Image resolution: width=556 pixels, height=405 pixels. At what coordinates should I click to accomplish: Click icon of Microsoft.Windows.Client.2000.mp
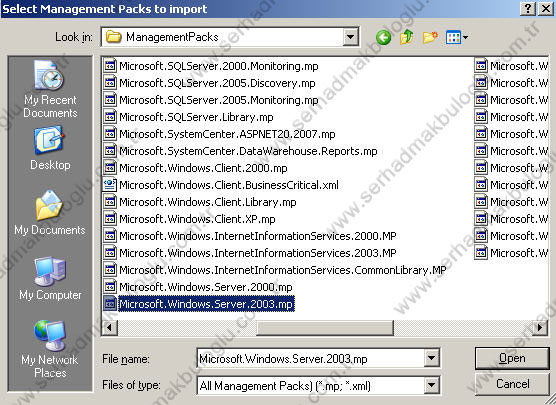[x=110, y=168]
